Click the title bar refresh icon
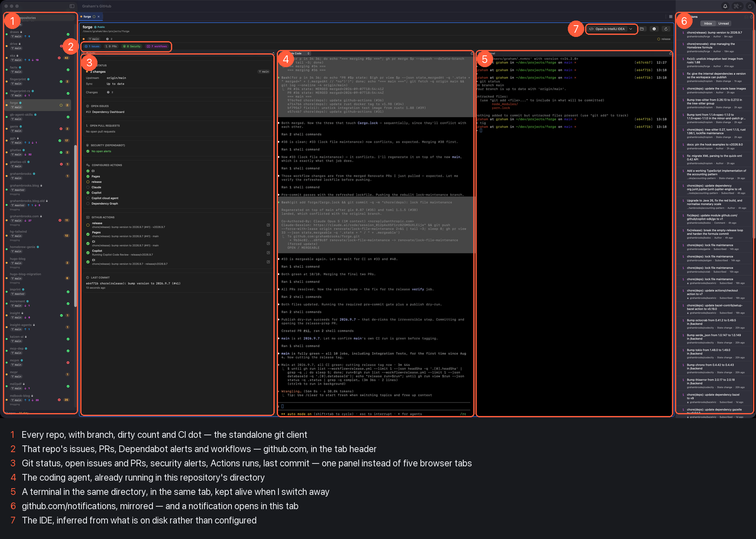Viewport: 756px width, 539px height. [x=750, y=6]
